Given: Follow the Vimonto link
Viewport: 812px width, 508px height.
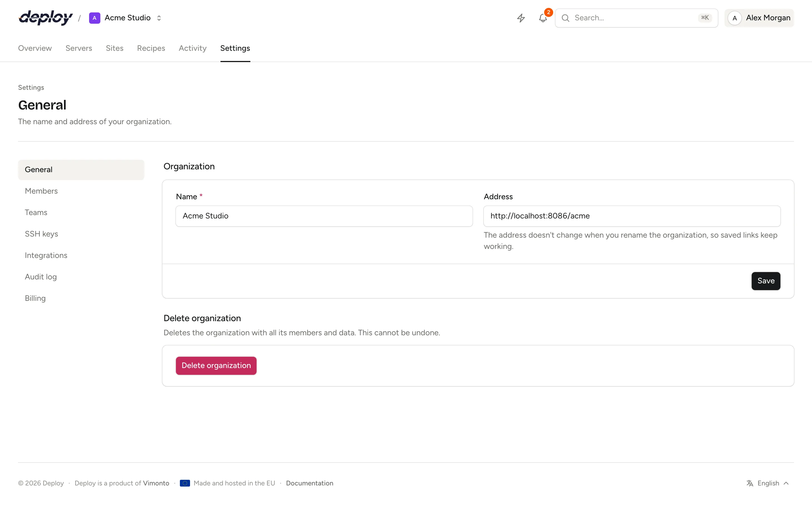Looking at the screenshot, I should coord(156,483).
